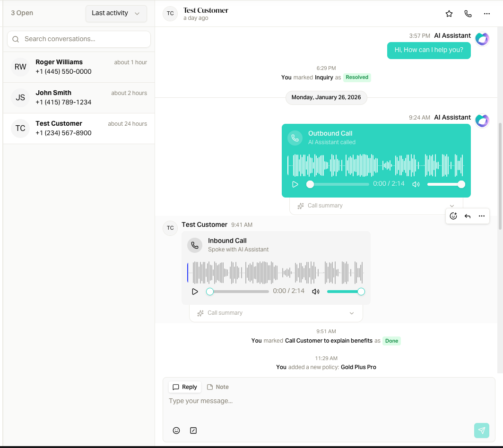This screenshot has height=448, width=503.
Task: Click phone number +1 (234) 567-8900
Action: [x=63, y=133]
